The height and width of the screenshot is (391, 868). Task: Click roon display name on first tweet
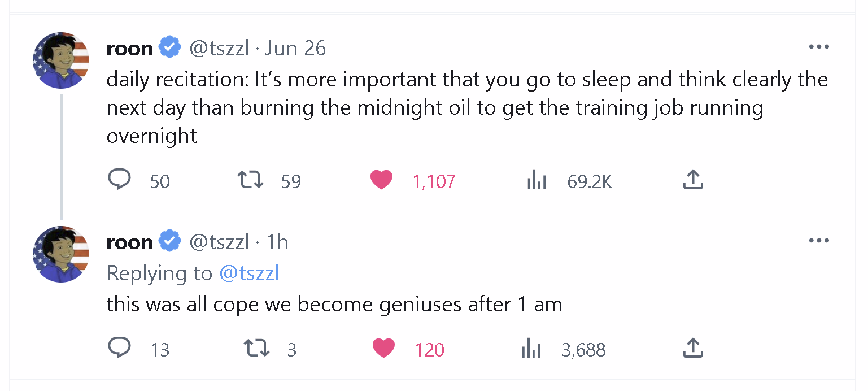coord(130,49)
